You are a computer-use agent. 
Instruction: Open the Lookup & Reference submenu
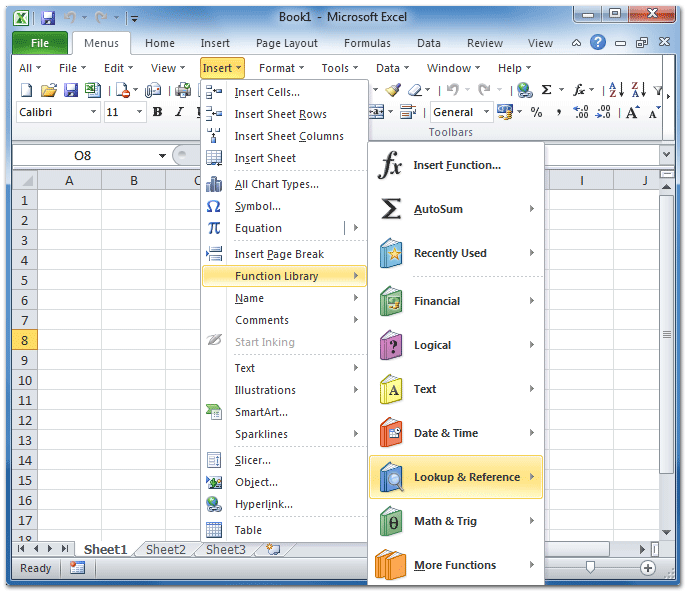click(x=456, y=477)
